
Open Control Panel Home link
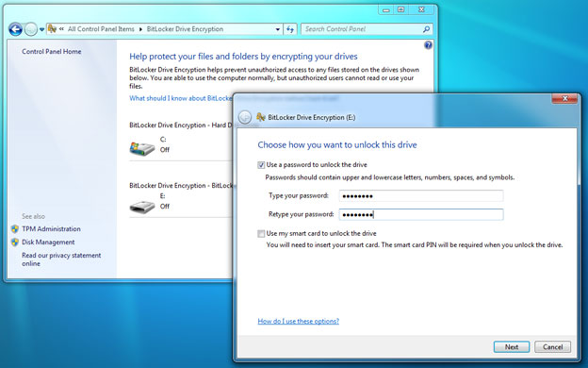click(52, 52)
